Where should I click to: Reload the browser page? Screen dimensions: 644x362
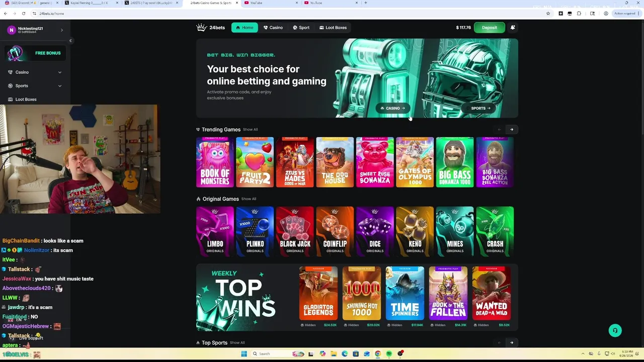click(x=23, y=14)
